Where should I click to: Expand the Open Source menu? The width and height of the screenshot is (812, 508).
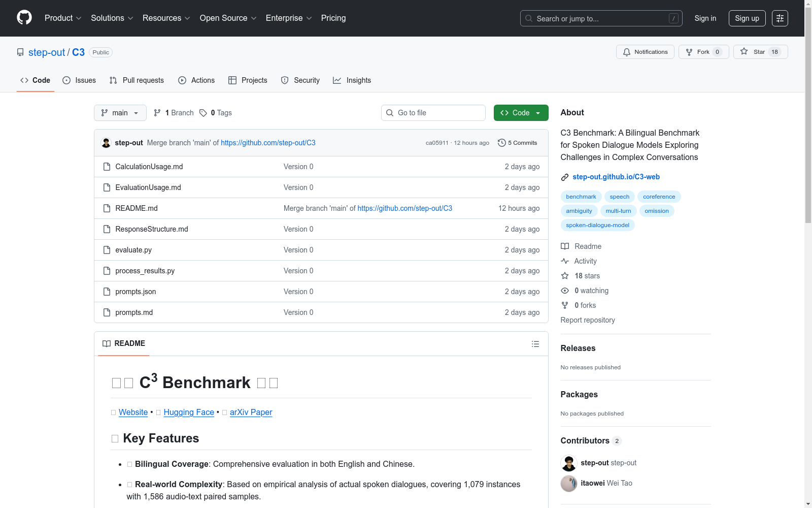tap(228, 18)
